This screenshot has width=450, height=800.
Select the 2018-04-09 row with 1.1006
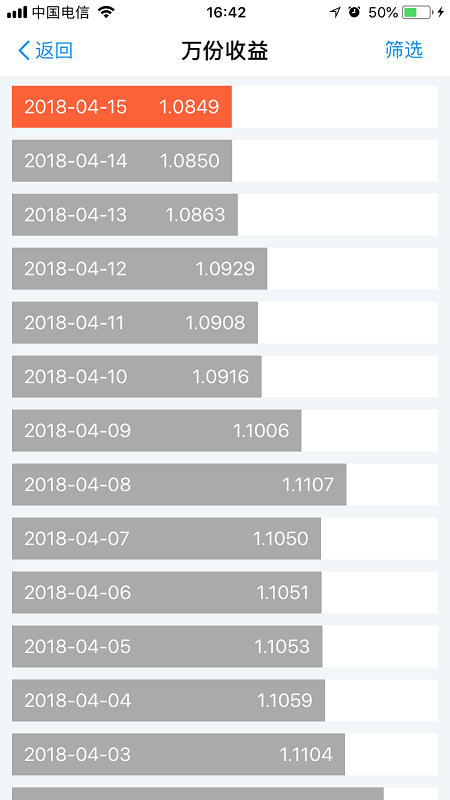click(x=157, y=431)
